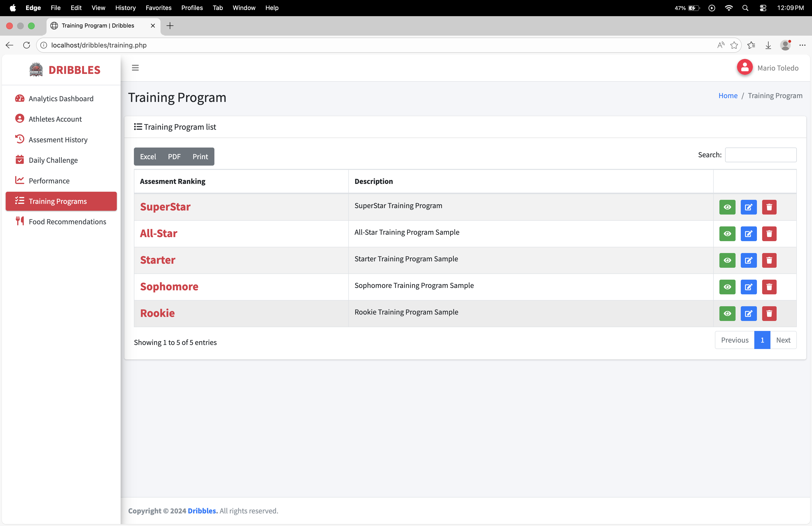Screen dimensions: 812x526
Task: Delete the Rookie training program
Action: click(x=769, y=314)
